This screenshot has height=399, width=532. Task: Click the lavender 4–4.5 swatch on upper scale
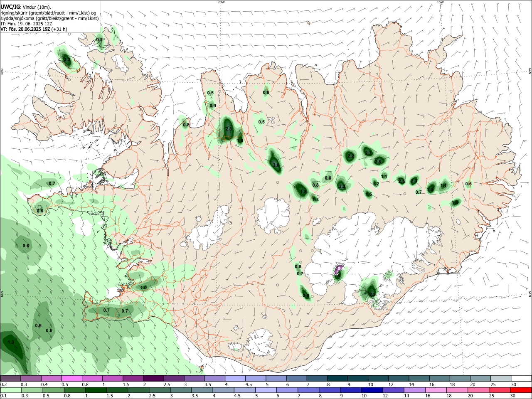pyautogui.click(x=235, y=378)
